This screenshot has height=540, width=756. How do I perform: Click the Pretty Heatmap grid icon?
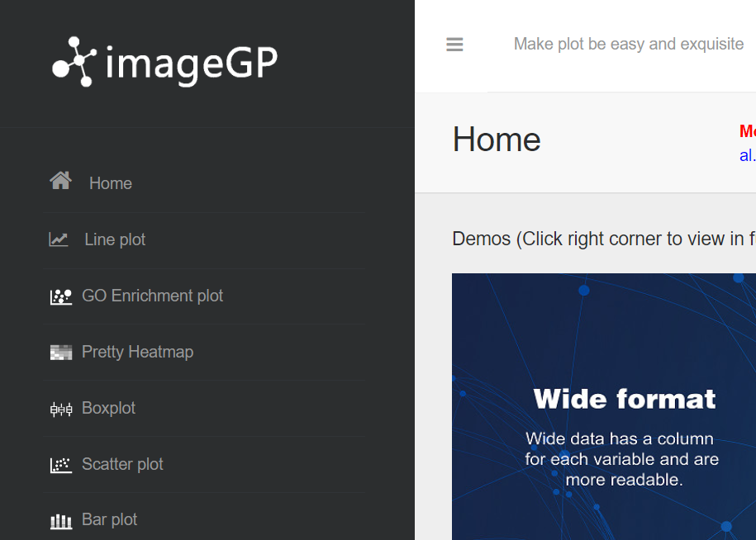pos(61,353)
